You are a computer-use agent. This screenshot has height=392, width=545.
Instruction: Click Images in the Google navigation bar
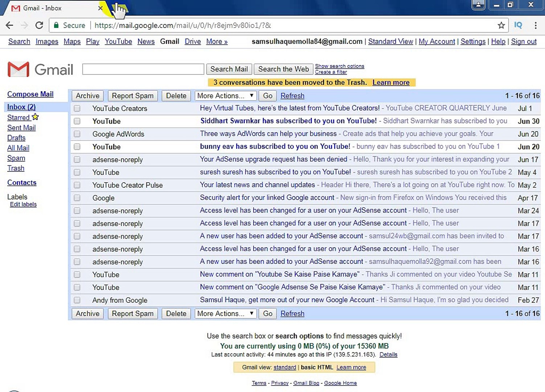(x=47, y=41)
